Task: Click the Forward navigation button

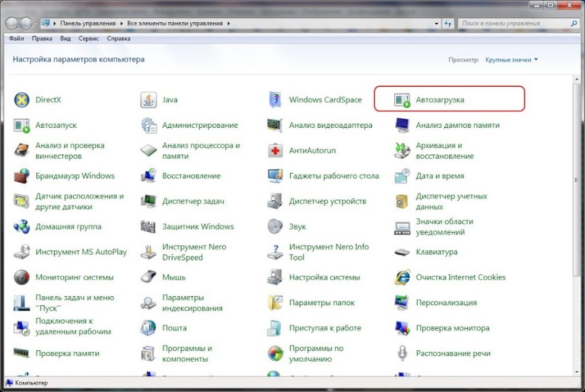Action: pos(26,24)
